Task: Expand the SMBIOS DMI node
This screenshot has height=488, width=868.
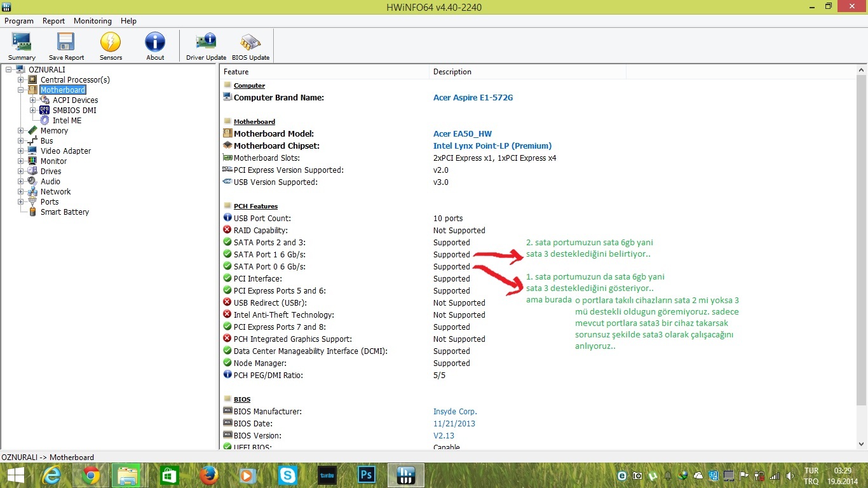Action: (32, 110)
